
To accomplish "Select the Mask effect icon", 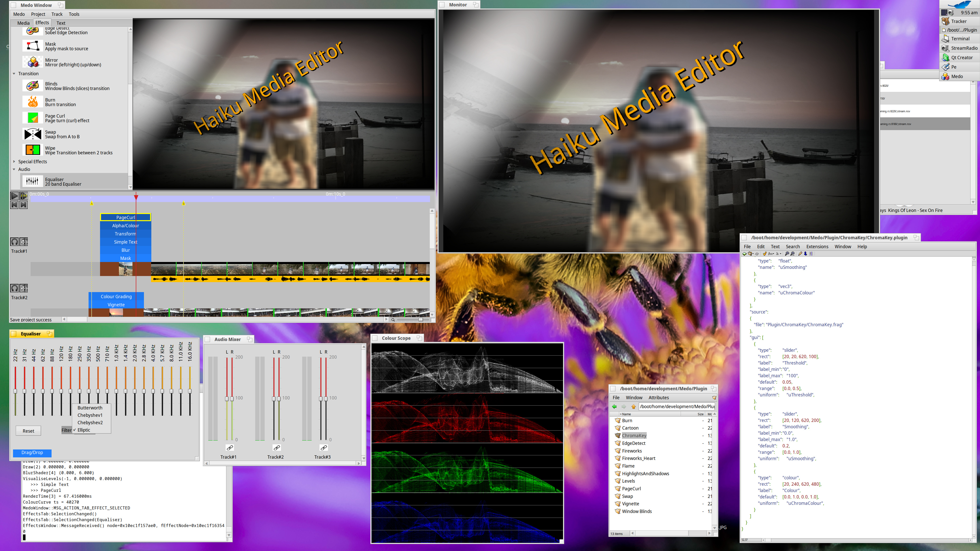I will 33,46.
